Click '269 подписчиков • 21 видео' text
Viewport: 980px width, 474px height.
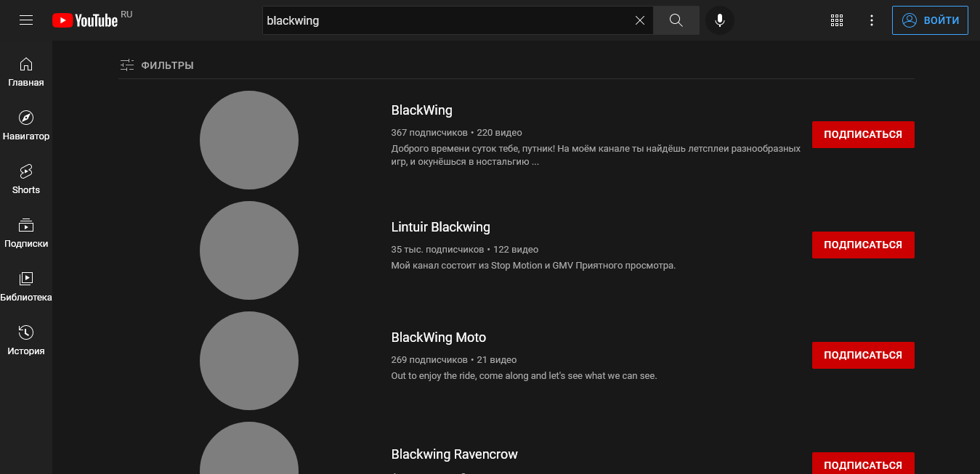(454, 360)
